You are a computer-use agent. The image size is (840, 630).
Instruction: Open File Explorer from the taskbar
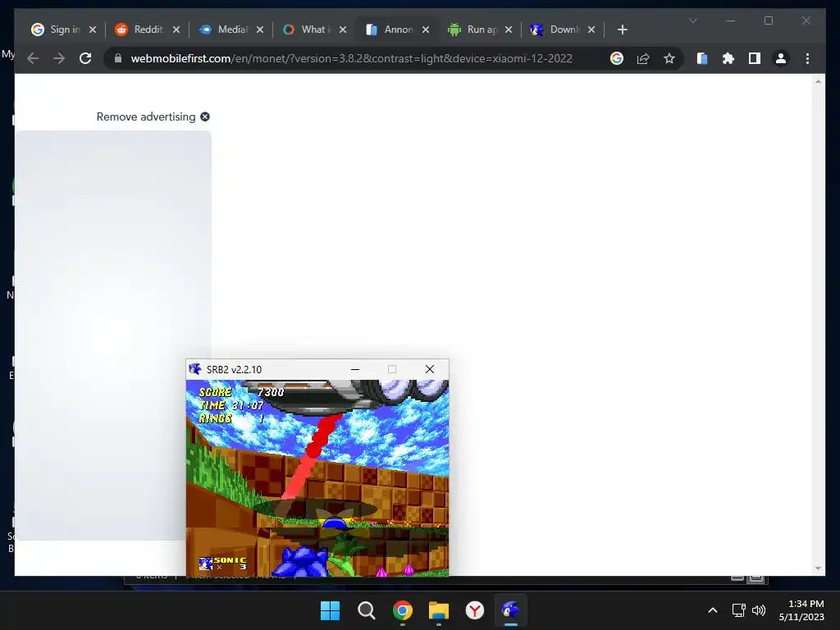[439, 610]
